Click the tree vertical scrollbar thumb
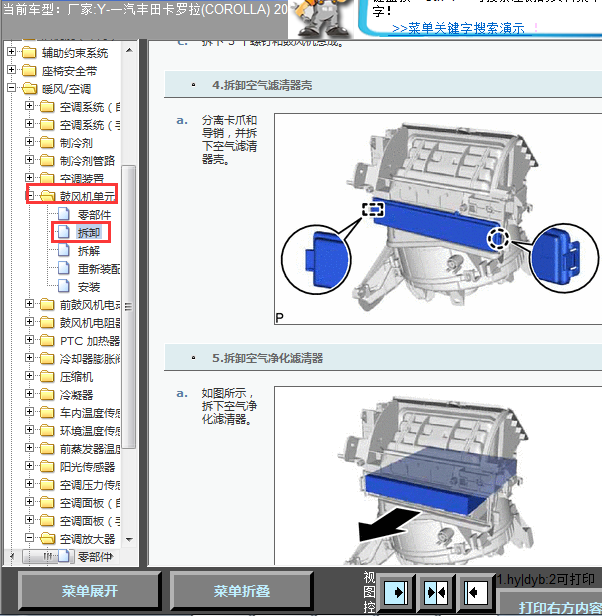 click(x=129, y=306)
